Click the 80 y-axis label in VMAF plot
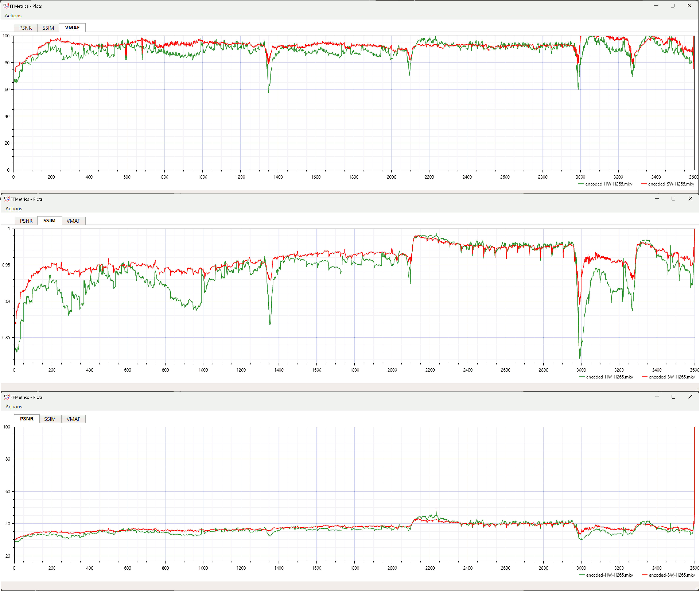This screenshot has height=591, width=700. (x=7, y=63)
